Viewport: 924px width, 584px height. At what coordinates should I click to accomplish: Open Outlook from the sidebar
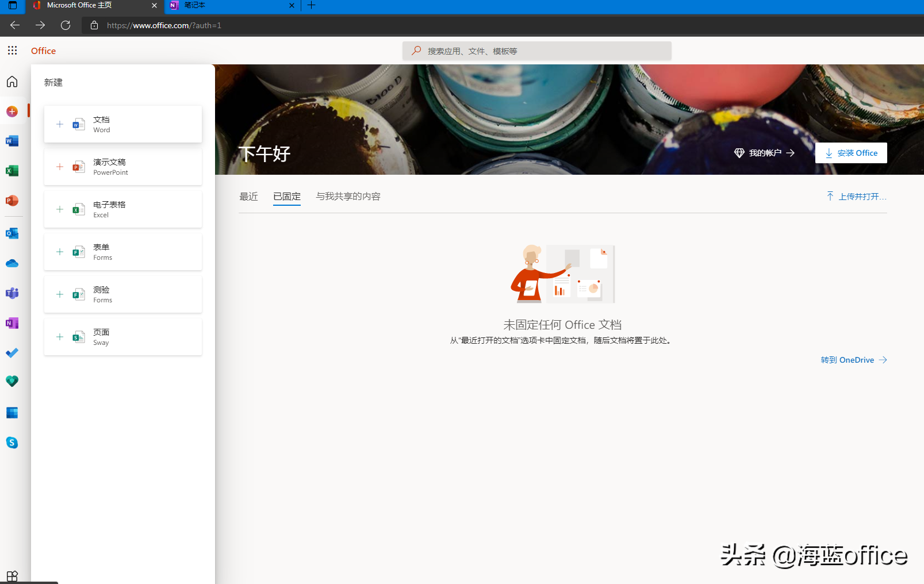click(12, 233)
